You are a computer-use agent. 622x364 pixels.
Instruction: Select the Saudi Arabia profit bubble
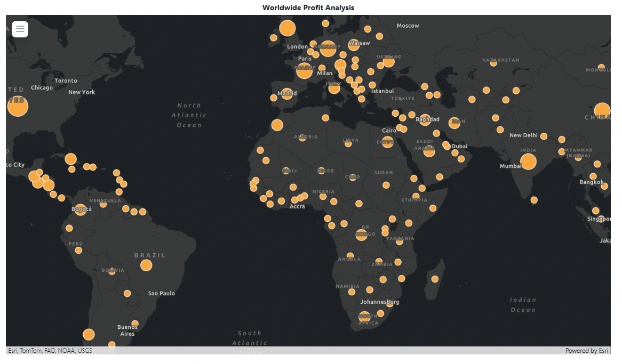429,151
